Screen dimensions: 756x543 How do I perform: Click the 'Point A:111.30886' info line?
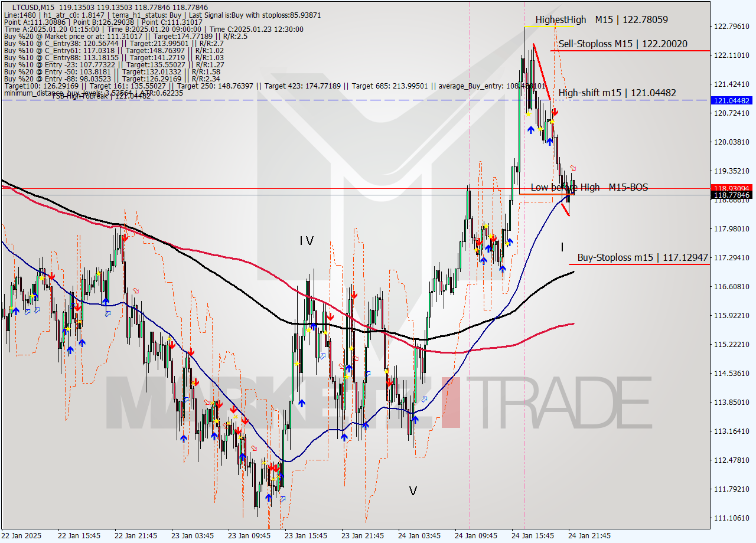pos(103,22)
